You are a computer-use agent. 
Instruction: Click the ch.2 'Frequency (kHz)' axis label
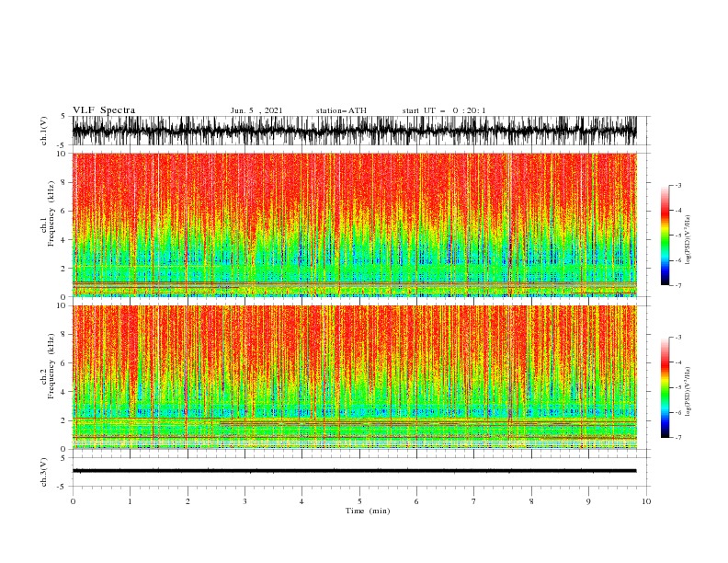pyautogui.click(x=51, y=366)
